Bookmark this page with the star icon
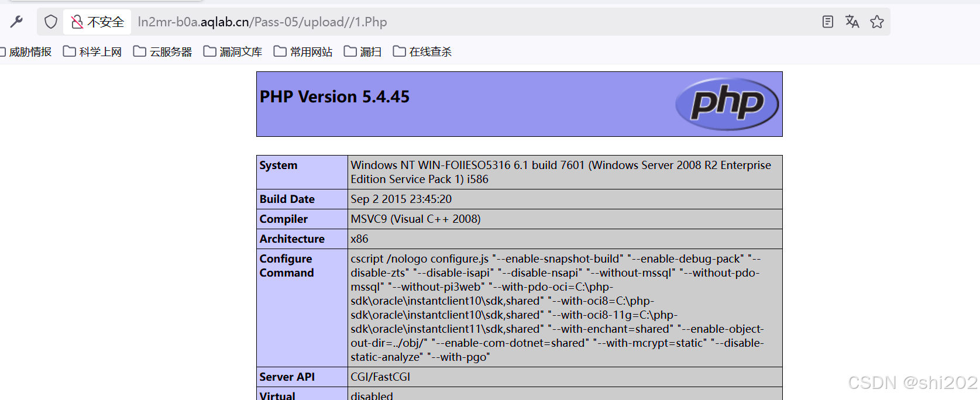This screenshot has height=400, width=980. point(876,22)
